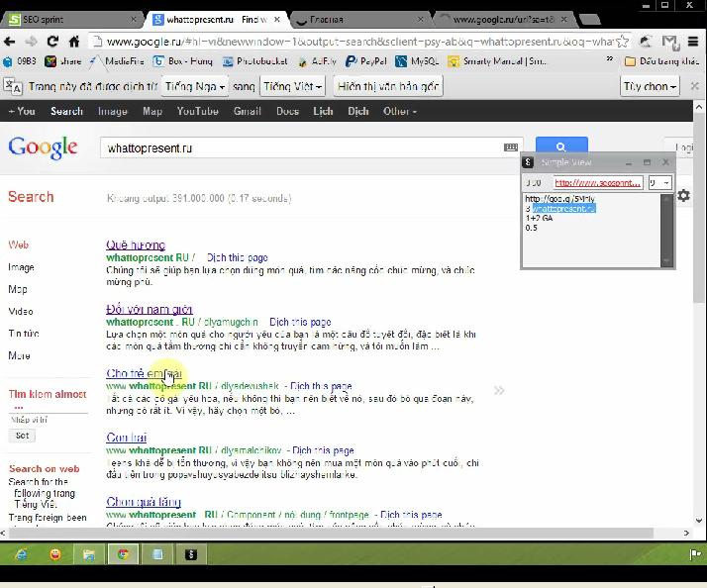Open the Chrome menu hamburger icon
Screen dimensions: 707x588
tap(693, 42)
